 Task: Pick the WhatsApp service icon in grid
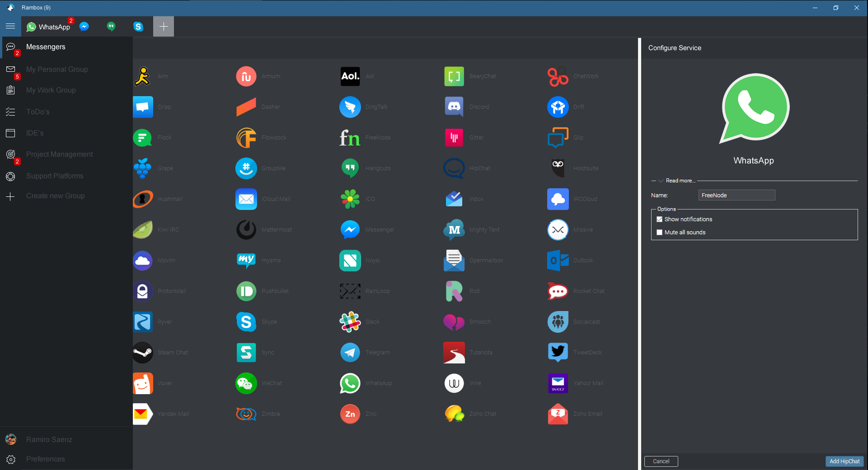(350, 383)
